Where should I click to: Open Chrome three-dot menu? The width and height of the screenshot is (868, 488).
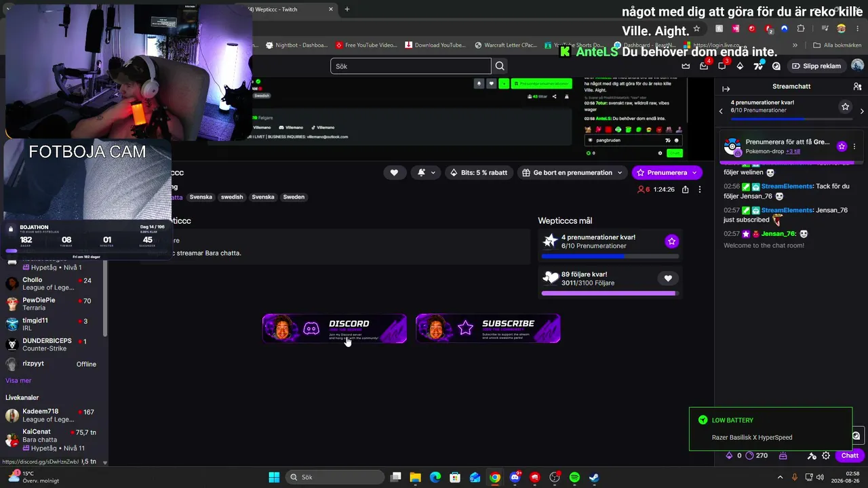click(x=859, y=28)
